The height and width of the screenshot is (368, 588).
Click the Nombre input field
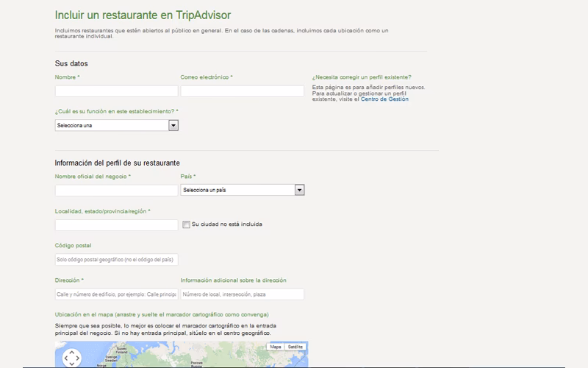(116, 91)
